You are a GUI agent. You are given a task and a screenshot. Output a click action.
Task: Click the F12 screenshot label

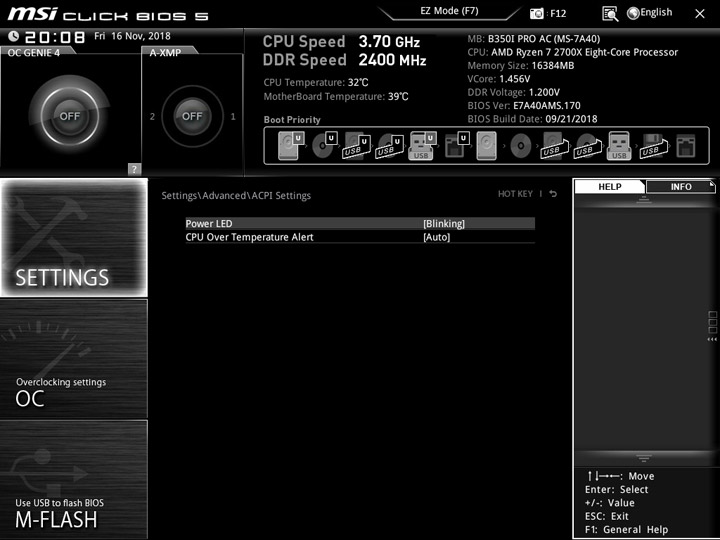tap(558, 13)
